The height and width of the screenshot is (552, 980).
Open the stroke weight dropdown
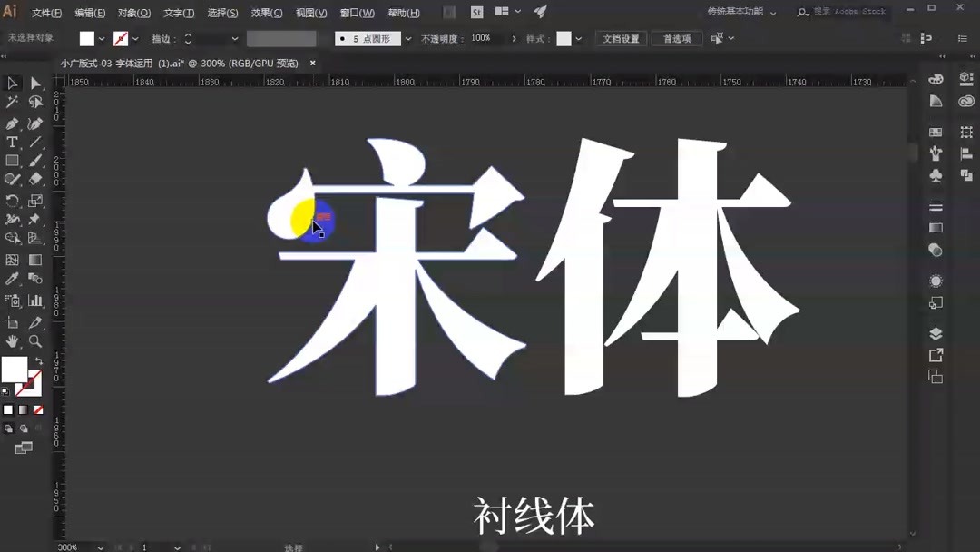click(x=234, y=38)
